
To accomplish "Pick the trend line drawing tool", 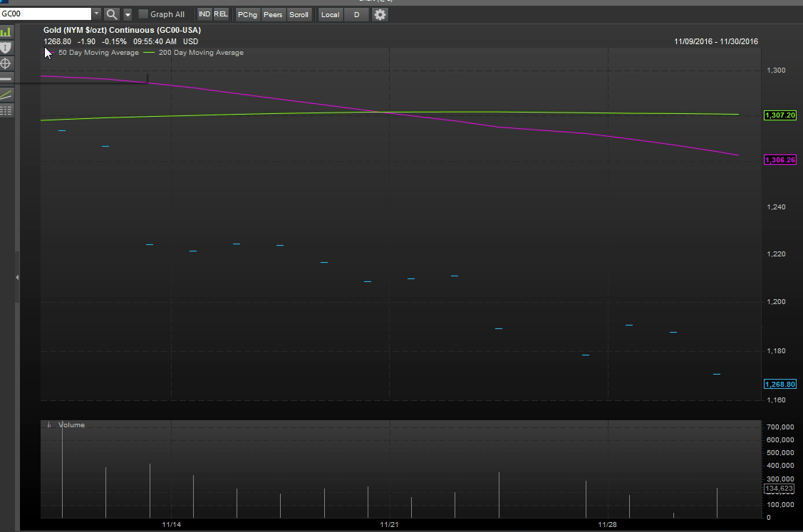I will point(6,95).
